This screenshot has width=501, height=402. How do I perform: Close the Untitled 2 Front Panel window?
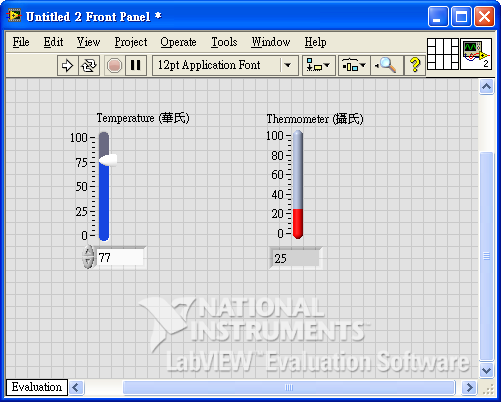point(484,16)
